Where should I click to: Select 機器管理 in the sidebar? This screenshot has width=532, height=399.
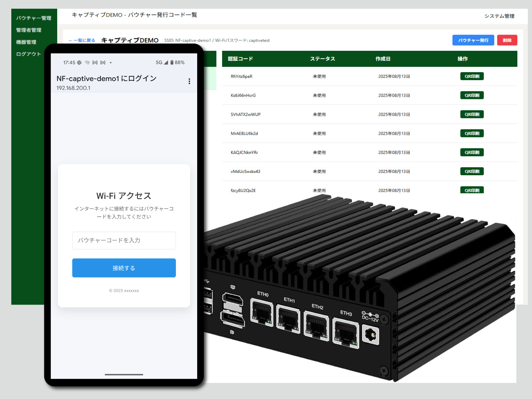pyautogui.click(x=26, y=42)
